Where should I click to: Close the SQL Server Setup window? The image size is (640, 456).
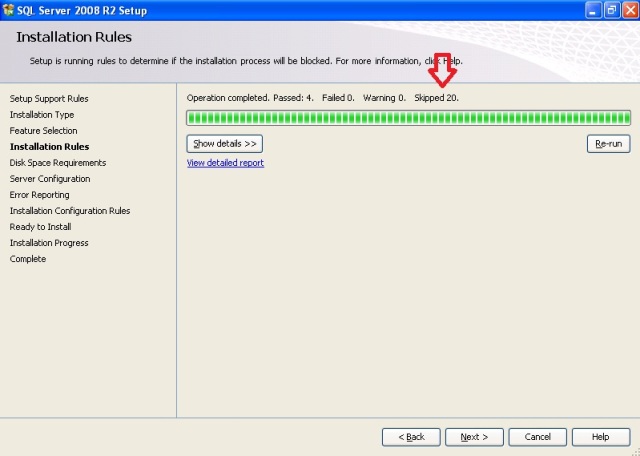coord(627,9)
